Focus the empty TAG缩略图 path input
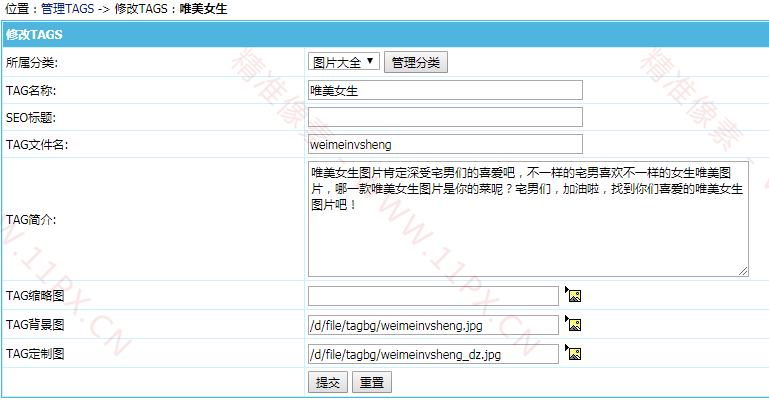The height and width of the screenshot is (410, 769). [x=433, y=296]
